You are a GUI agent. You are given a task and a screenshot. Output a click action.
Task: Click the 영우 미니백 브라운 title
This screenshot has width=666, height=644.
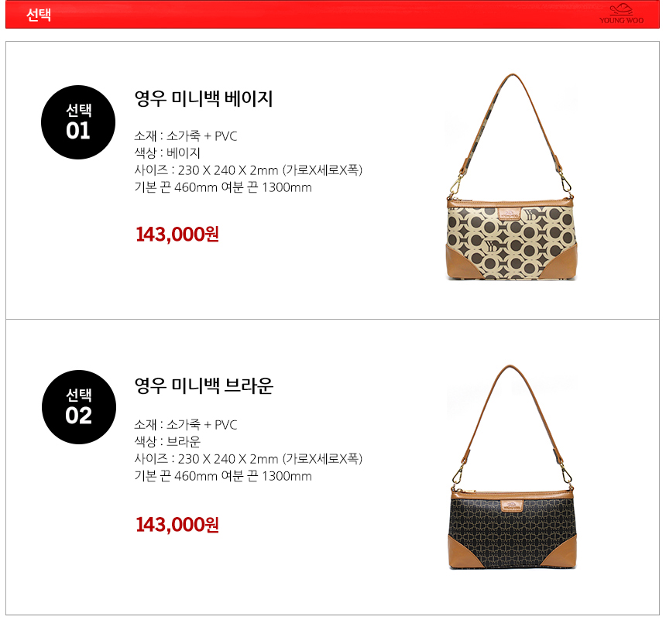[x=204, y=385]
